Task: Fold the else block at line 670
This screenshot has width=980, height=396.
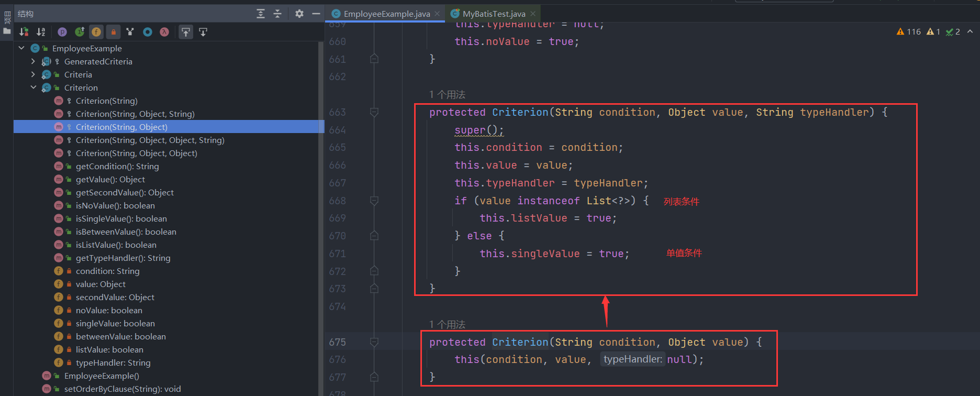Action: pyautogui.click(x=374, y=236)
